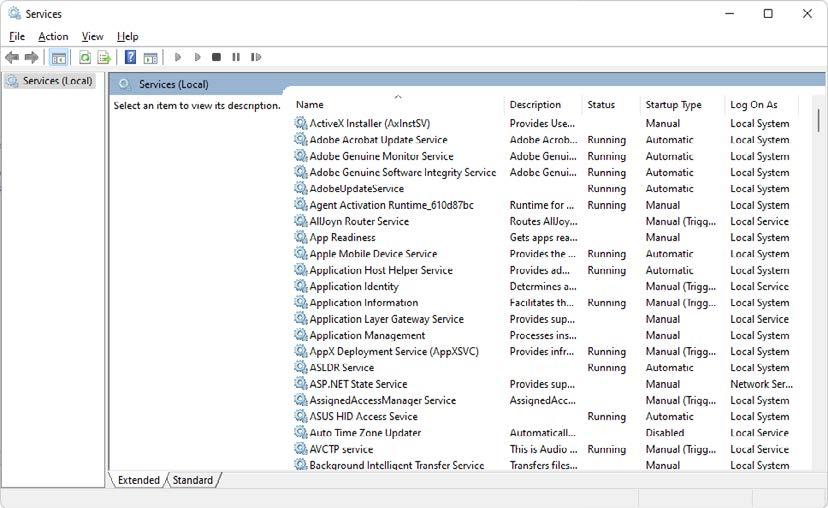Sort by the Name column header
The image size is (828, 508).
point(398,105)
